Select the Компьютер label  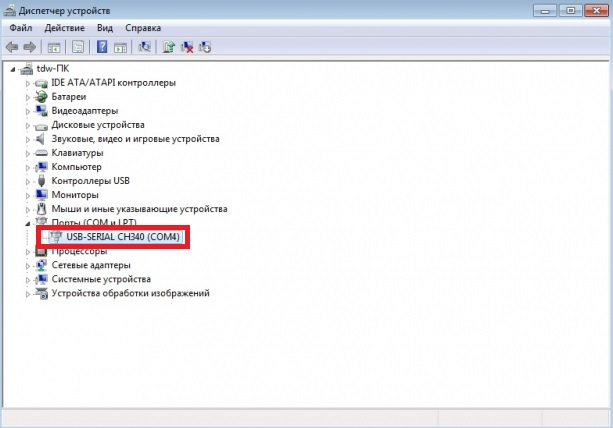pos(77,167)
